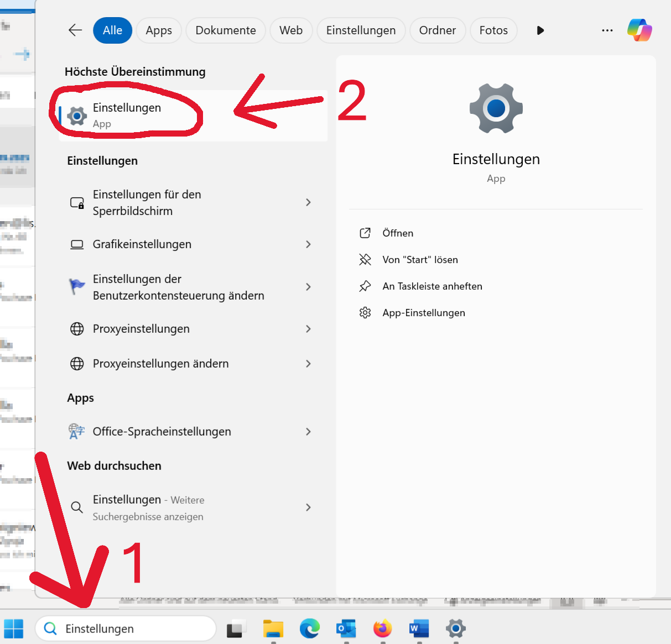
Task: Click Öffnen to open Einstellungen
Action: pos(398,233)
